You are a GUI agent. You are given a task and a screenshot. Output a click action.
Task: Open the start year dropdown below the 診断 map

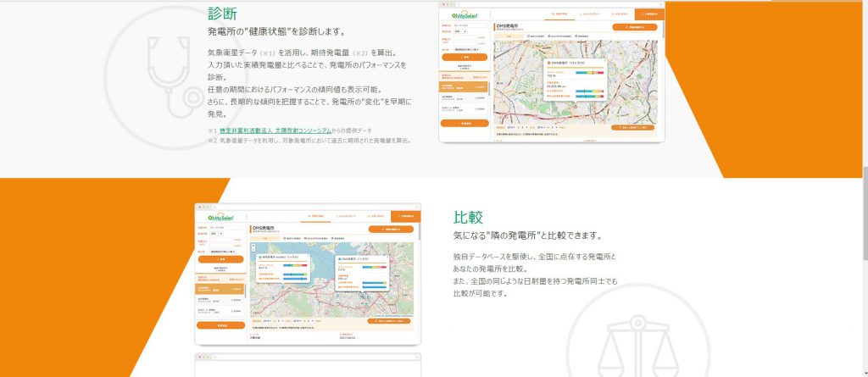pyautogui.click(x=513, y=127)
